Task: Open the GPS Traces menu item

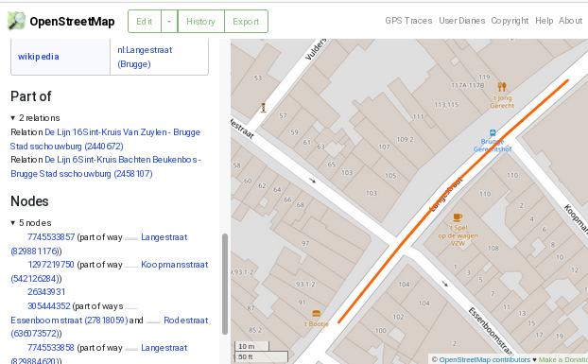Action: point(408,21)
